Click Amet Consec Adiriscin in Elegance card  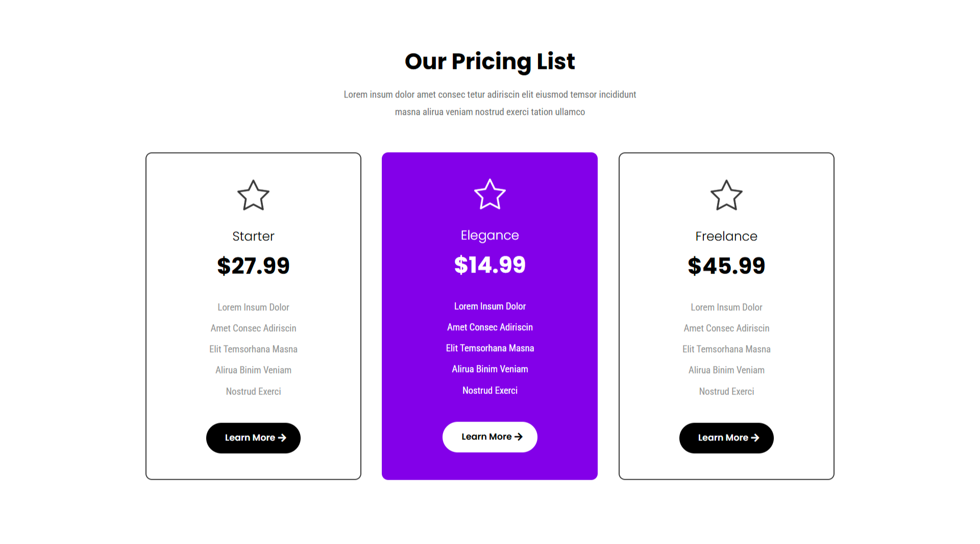point(489,327)
